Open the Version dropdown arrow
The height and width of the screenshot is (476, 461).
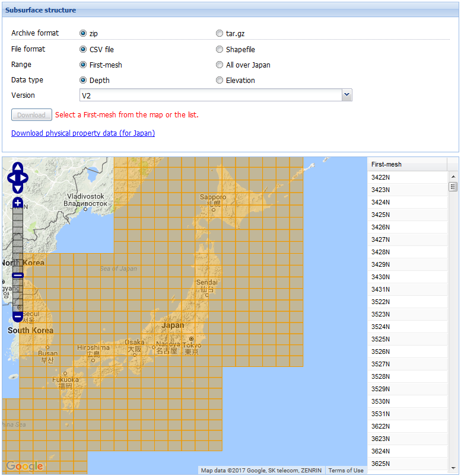[347, 95]
